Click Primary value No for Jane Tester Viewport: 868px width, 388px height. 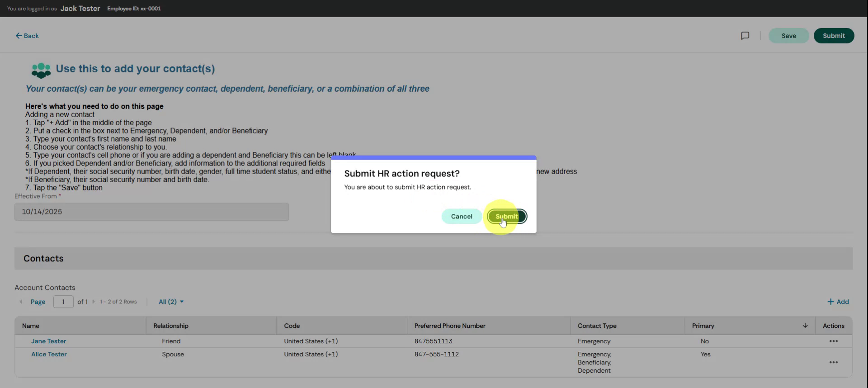point(704,341)
